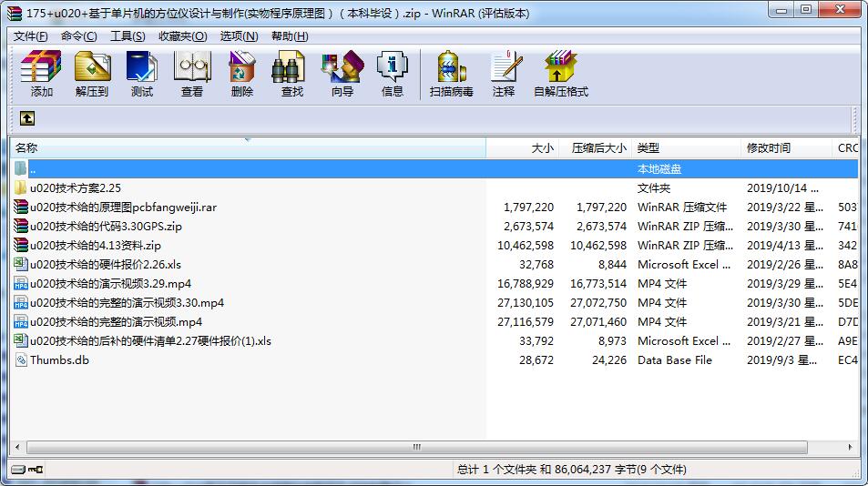This screenshot has height=486, width=868.
Task: Click size value 10,462,598 in 大小 column
Action: pos(526,245)
